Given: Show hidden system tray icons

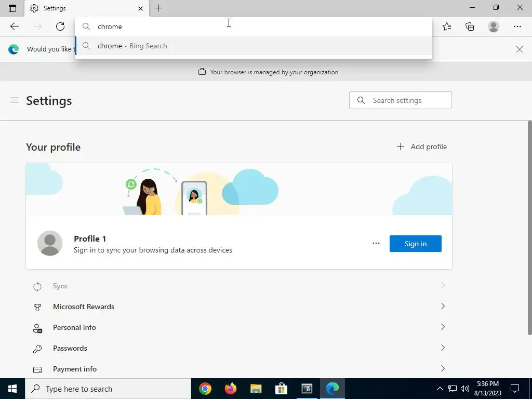Looking at the screenshot, I should (x=440, y=389).
